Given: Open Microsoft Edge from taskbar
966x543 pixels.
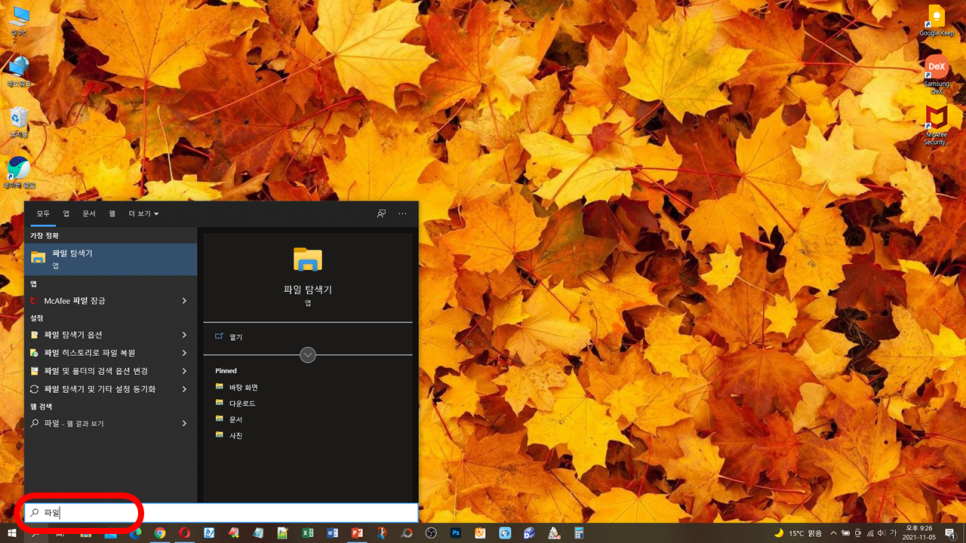Looking at the screenshot, I should pos(135,533).
